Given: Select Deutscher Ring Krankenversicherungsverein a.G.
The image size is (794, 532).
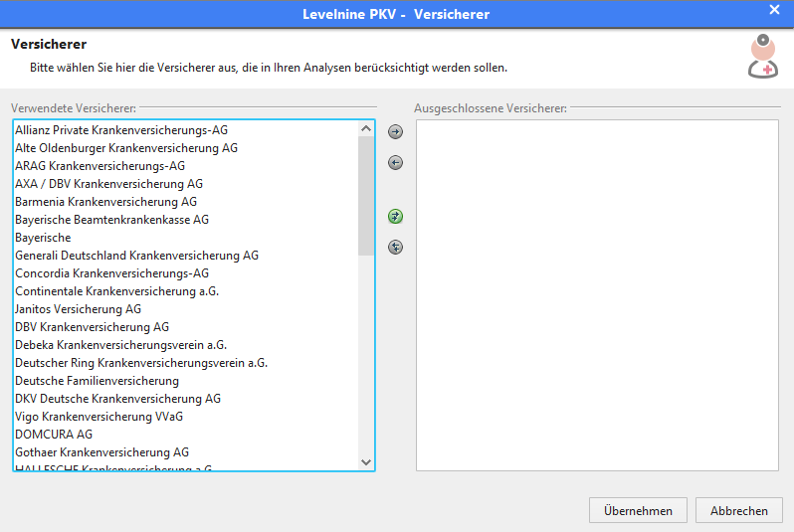Looking at the screenshot, I should click(x=186, y=362).
